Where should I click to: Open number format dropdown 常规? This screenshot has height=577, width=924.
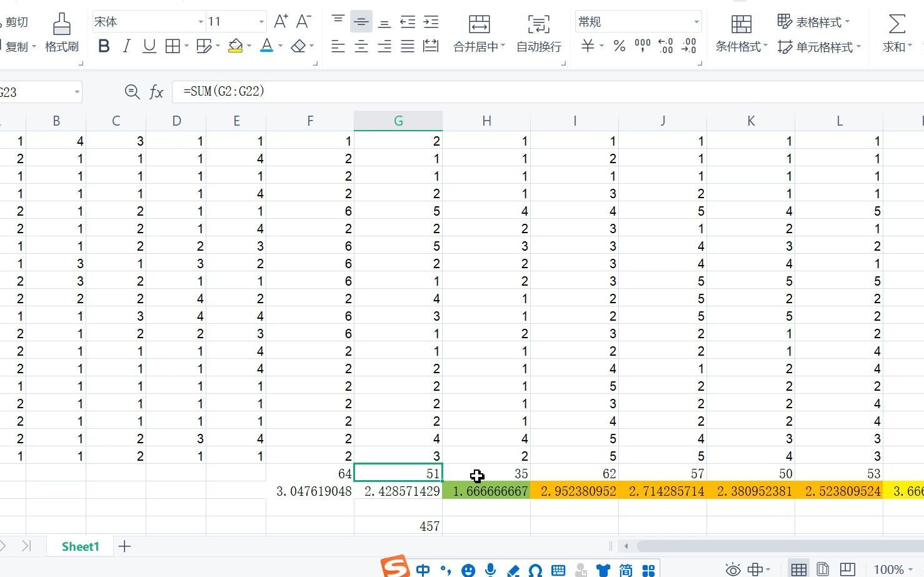696,22
